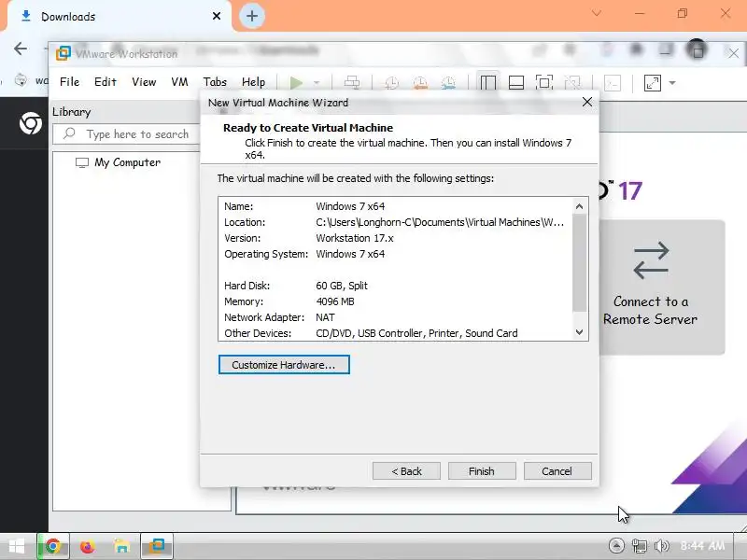Viewport: 747px width, 560px height.
Task: Click the Version value Workstation 17.x
Action: click(x=355, y=238)
